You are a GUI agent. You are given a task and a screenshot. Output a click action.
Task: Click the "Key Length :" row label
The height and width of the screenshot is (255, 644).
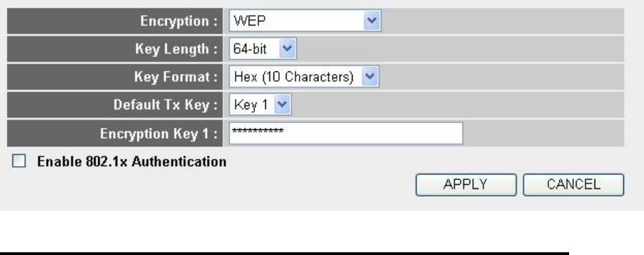click(176, 49)
